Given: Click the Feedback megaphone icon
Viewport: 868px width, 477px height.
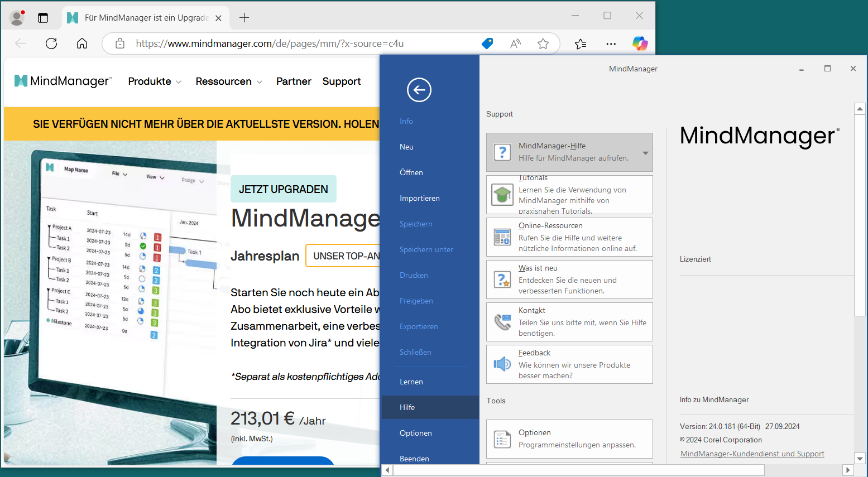Looking at the screenshot, I should tap(502, 364).
